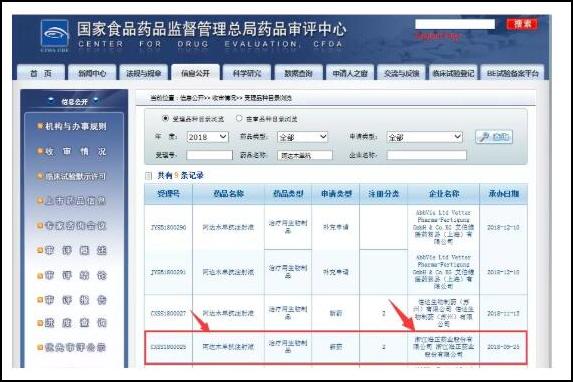This screenshot has width=573, height=382.
Task: Click the down-arrow icon right of the 信息公开 sidebar title
Action: click(96, 100)
